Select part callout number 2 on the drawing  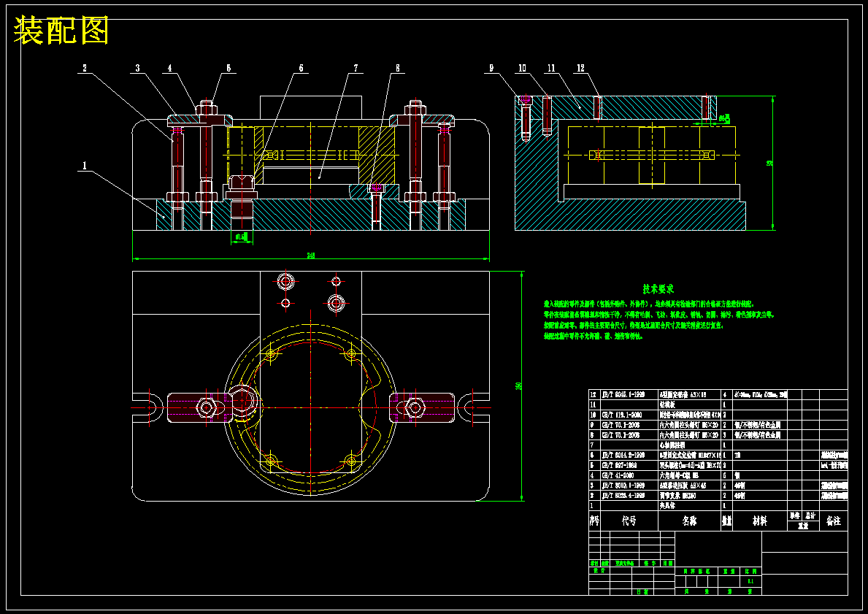pos(85,68)
